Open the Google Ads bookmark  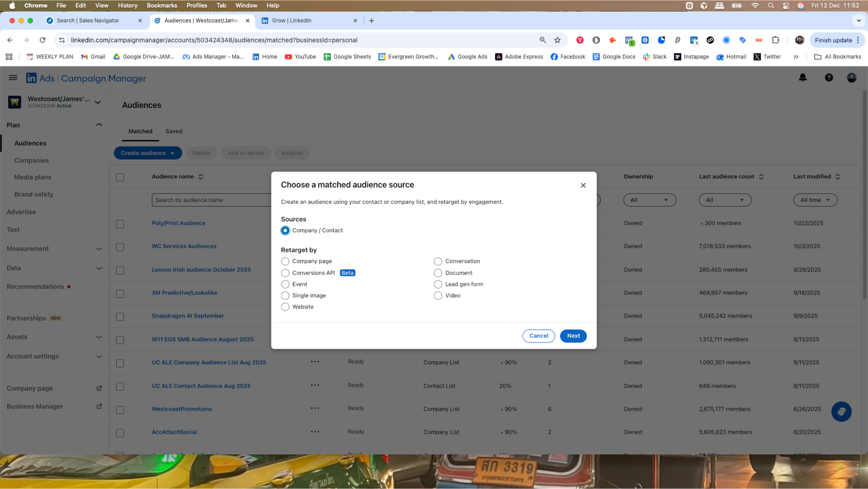(467, 57)
